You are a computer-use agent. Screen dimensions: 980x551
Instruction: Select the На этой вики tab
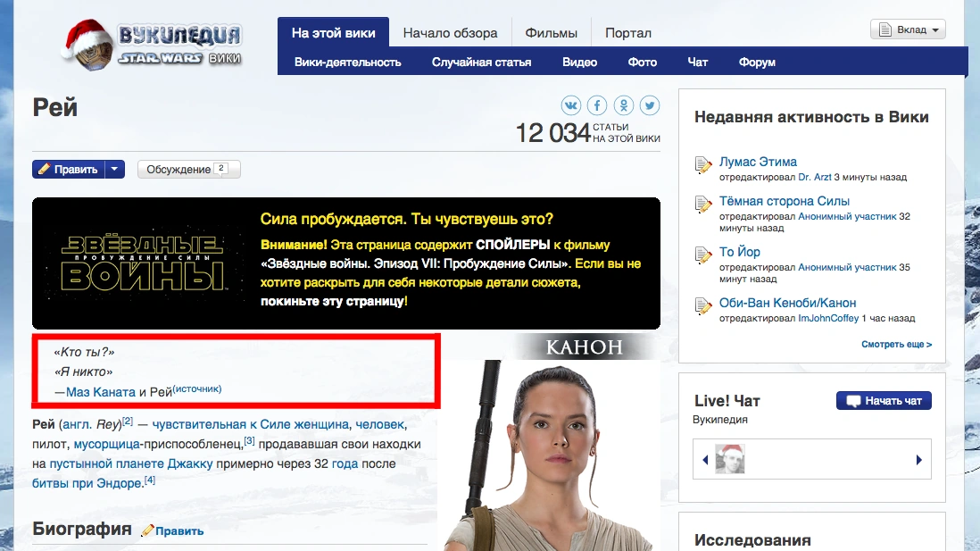[333, 32]
